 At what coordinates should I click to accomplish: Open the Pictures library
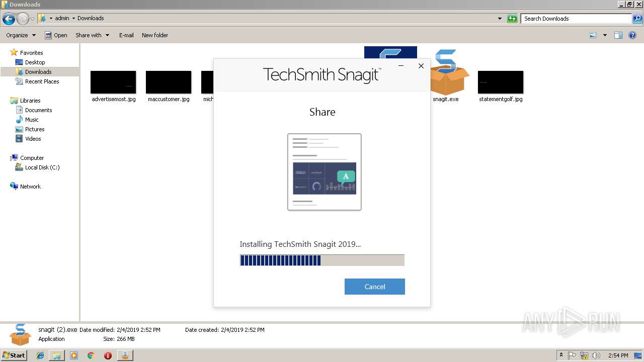pos(35,129)
